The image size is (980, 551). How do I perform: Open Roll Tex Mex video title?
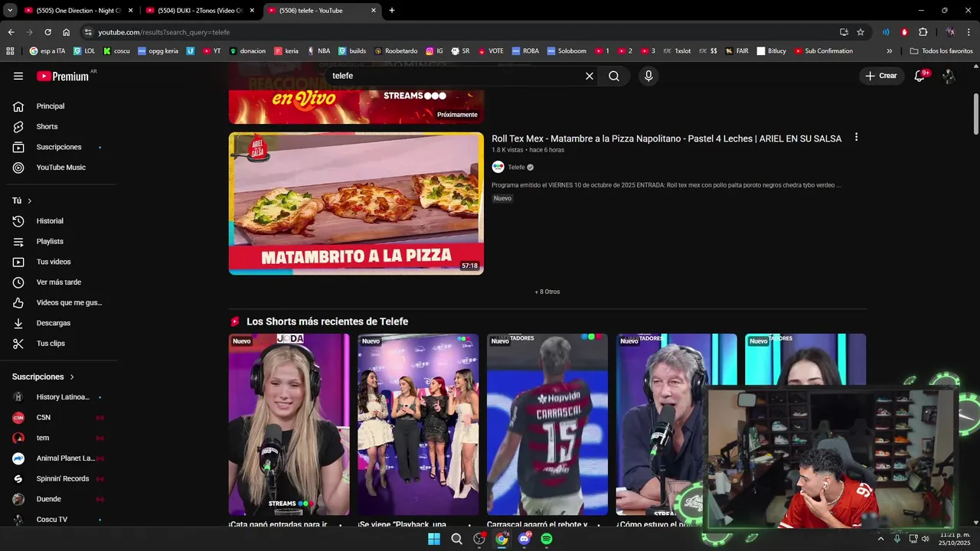pyautogui.click(x=666, y=139)
